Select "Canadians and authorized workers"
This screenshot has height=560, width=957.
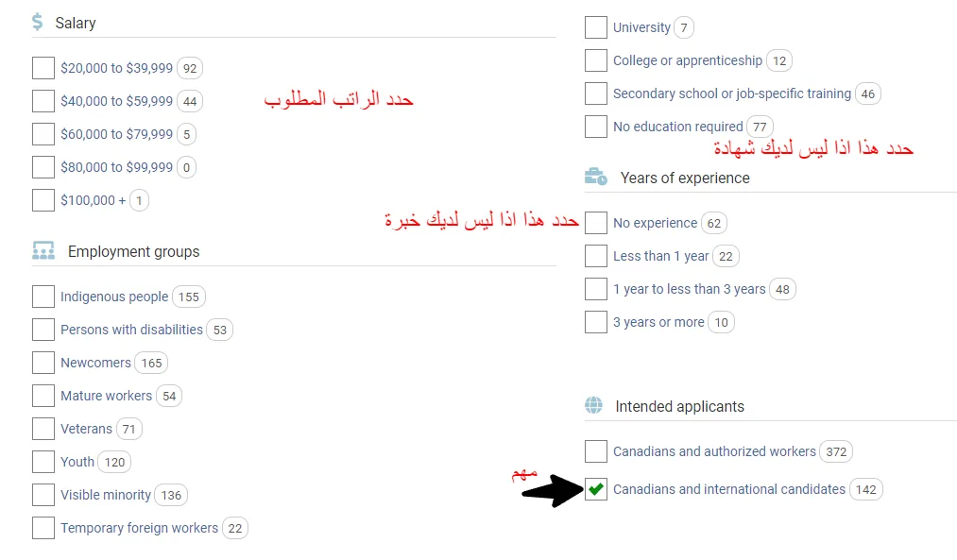pos(595,450)
